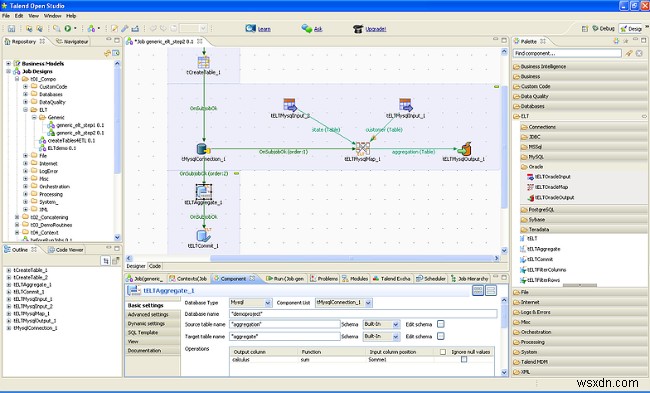
Task: Open Source table Schema Built-In dropdown
Action: 396,324
